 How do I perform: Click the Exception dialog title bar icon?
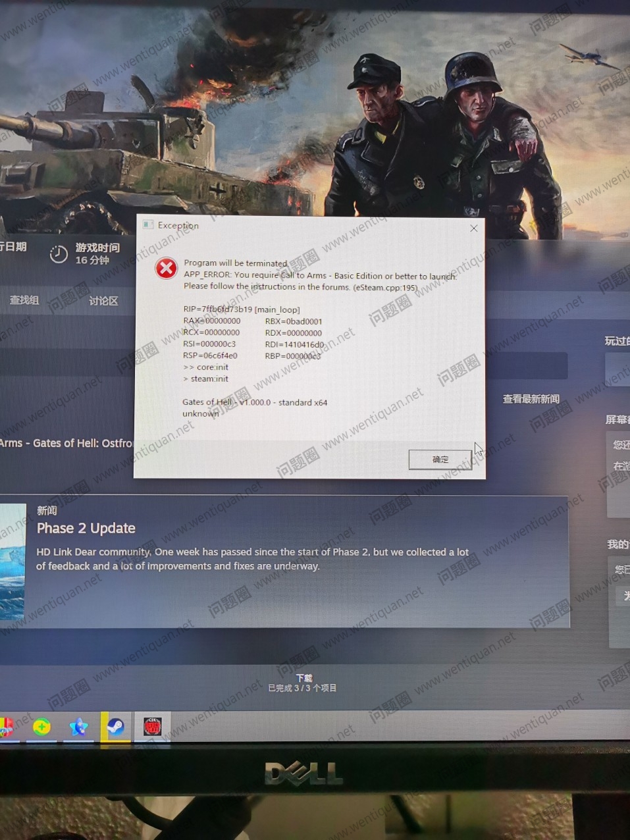pyautogui.click(x=149, y=224)
